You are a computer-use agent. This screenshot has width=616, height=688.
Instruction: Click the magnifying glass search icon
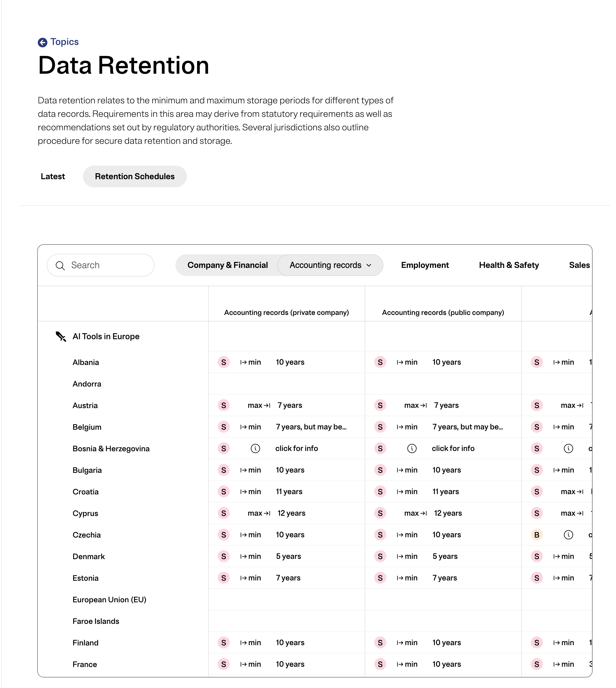(61, 265)
